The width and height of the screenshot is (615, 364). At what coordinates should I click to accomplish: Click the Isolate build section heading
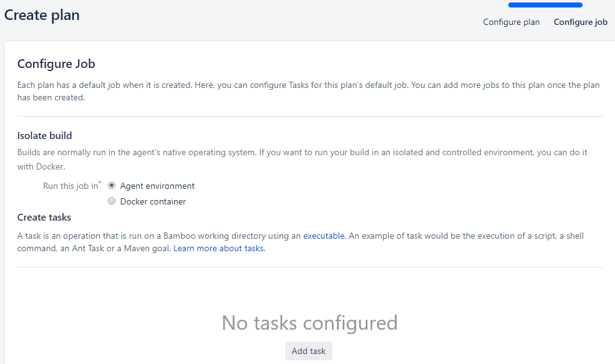click(x=44, y=135)
